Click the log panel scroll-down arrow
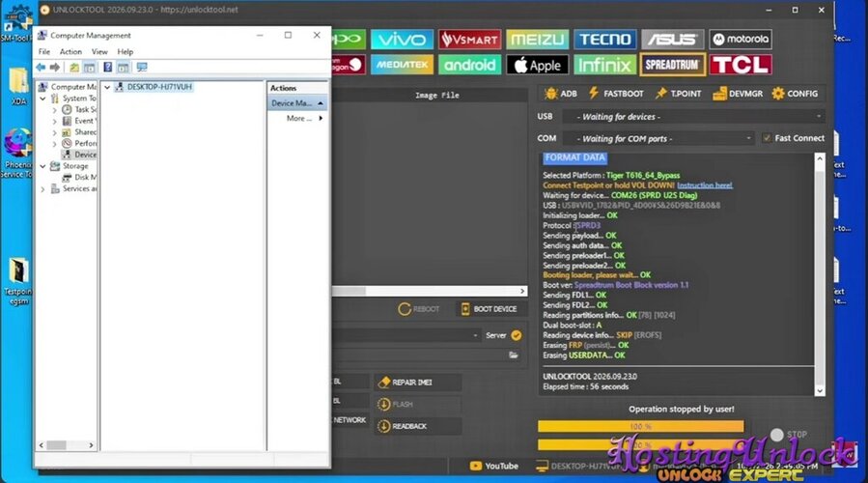 point(820,391)
